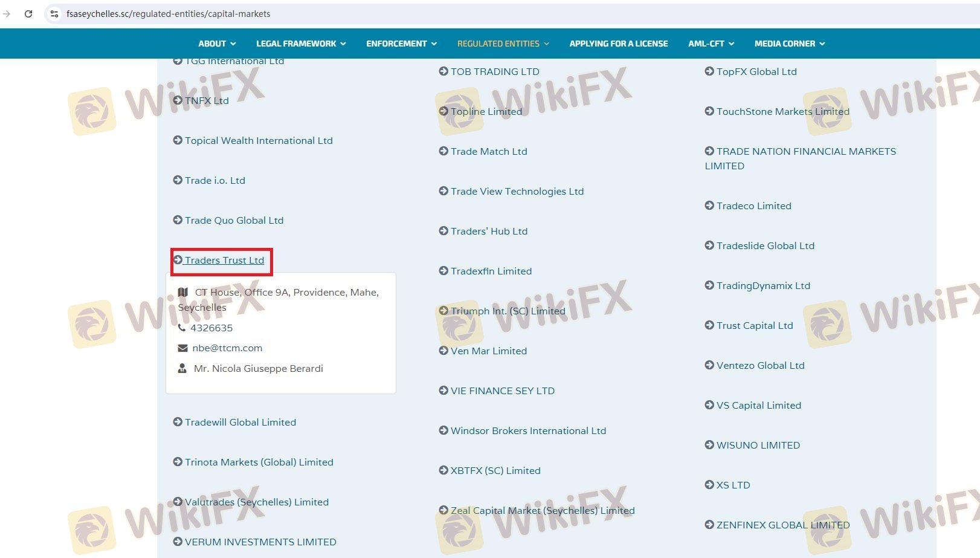The width and height of the screenshot is (980, 558).
Task: Click the map icon beside CT House address
Action: [x=183, y=293]
